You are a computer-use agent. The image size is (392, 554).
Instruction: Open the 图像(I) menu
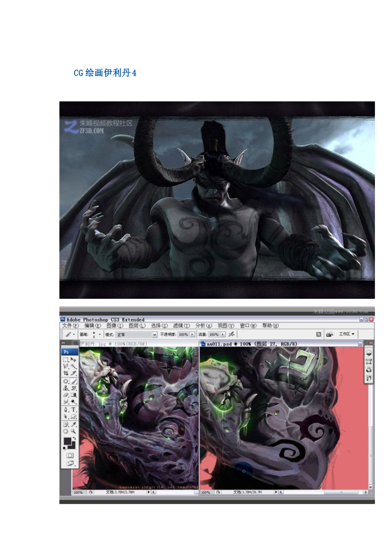click(115, 326)
